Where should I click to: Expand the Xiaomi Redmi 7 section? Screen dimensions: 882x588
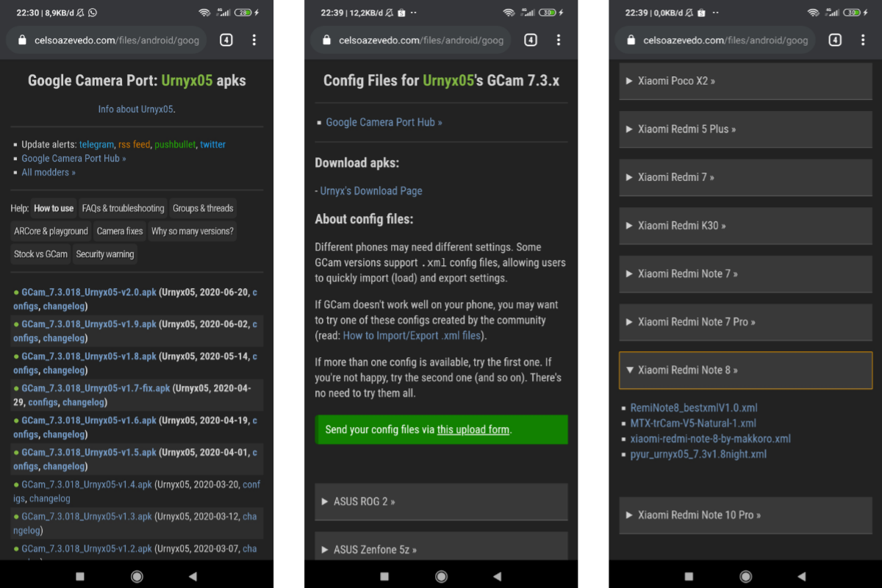tap(745, 177)
